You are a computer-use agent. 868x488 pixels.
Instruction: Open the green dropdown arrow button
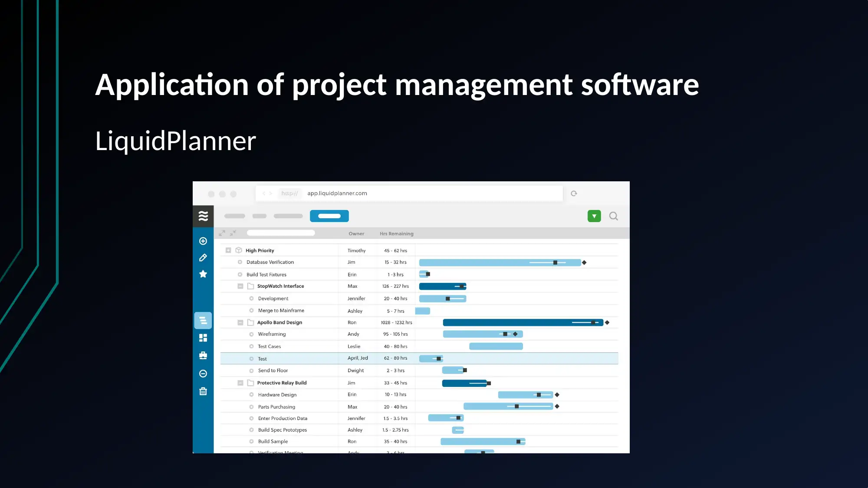[594, 216]
